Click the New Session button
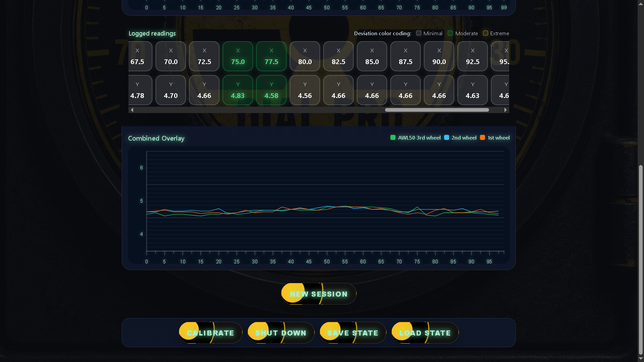 pos(319,294)
